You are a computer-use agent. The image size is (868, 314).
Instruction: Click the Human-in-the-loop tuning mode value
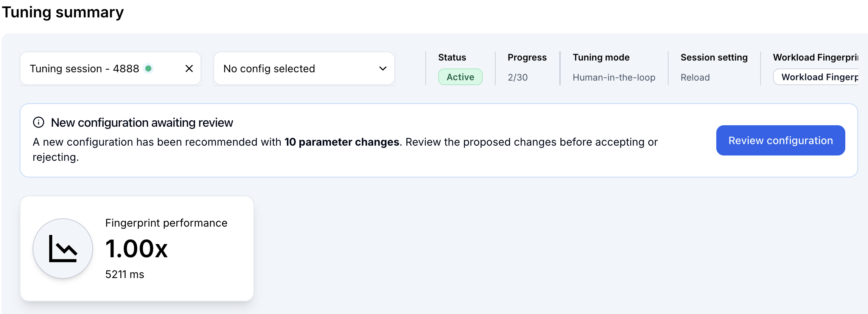[614, 78]
